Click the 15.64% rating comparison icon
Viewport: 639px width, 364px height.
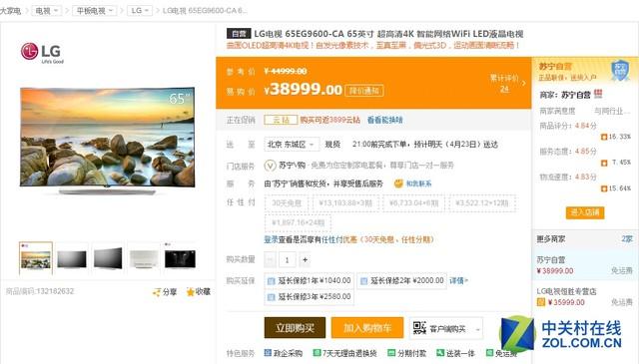coord(604,188)
